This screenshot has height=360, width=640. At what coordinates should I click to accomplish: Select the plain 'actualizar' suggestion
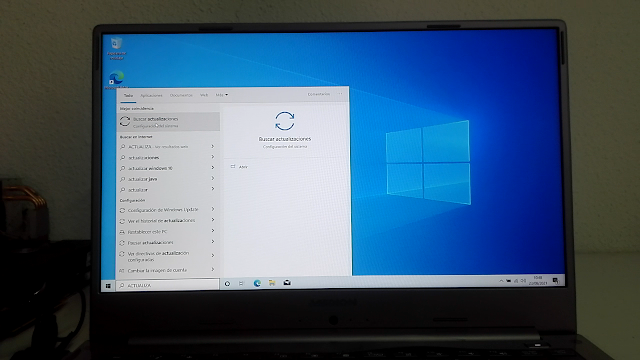[x=167, y=189]
